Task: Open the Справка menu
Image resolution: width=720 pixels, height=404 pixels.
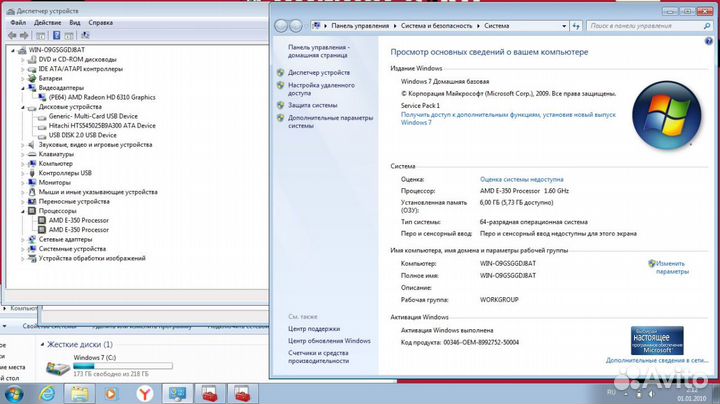Action: click(x=101, y=22)
